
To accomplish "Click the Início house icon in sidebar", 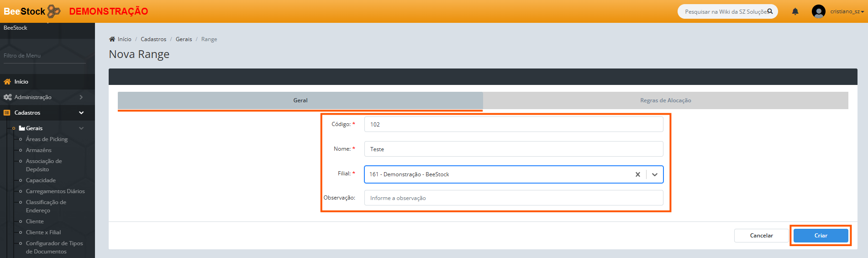I will pos(7,82).
